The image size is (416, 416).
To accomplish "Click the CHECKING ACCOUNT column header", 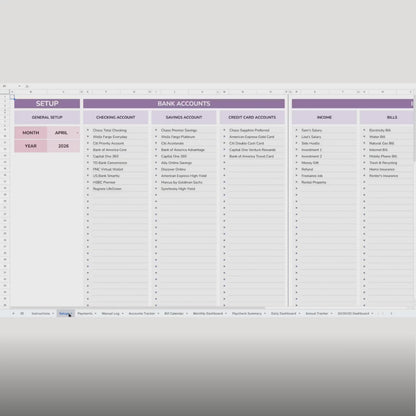I will coord(116,117).
